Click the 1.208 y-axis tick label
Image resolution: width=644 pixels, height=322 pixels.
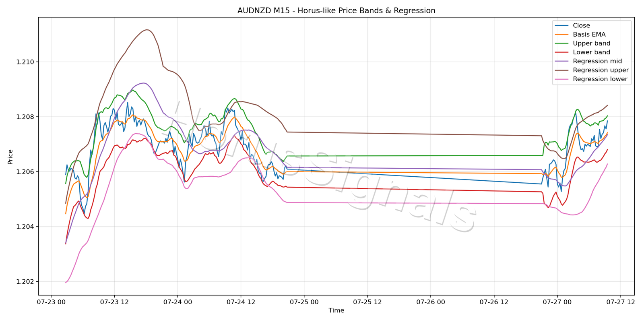tap(25, 117)
